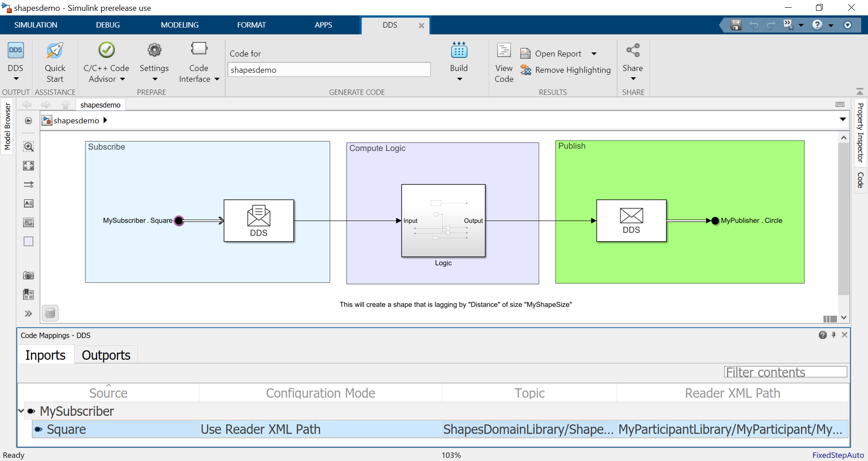Image resolution: width=868 pixels, height=461 pixels.
Task: Select the Image insert tool
Action: (28, 222)
